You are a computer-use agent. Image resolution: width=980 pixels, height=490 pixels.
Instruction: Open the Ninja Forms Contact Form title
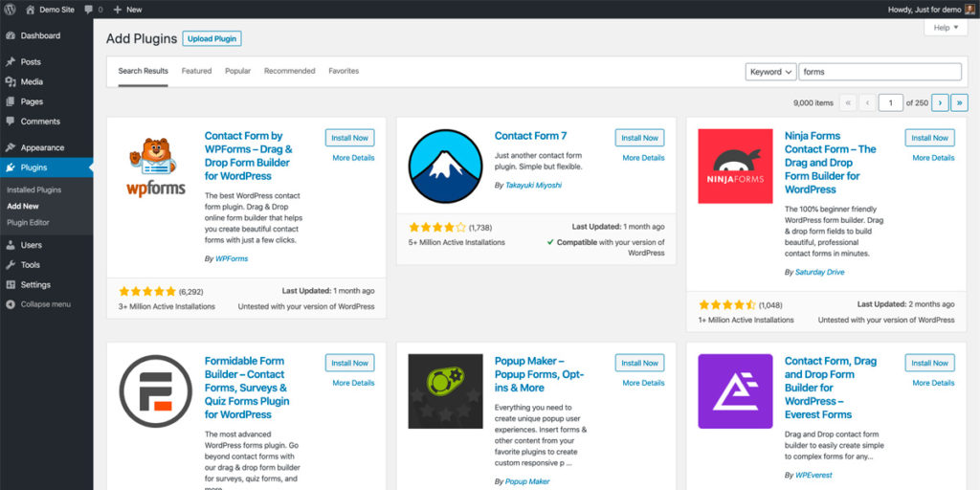831,163
